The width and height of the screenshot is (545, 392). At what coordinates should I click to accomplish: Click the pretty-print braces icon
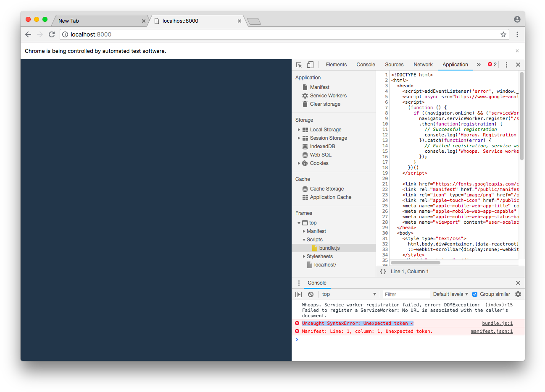[383, 271]
